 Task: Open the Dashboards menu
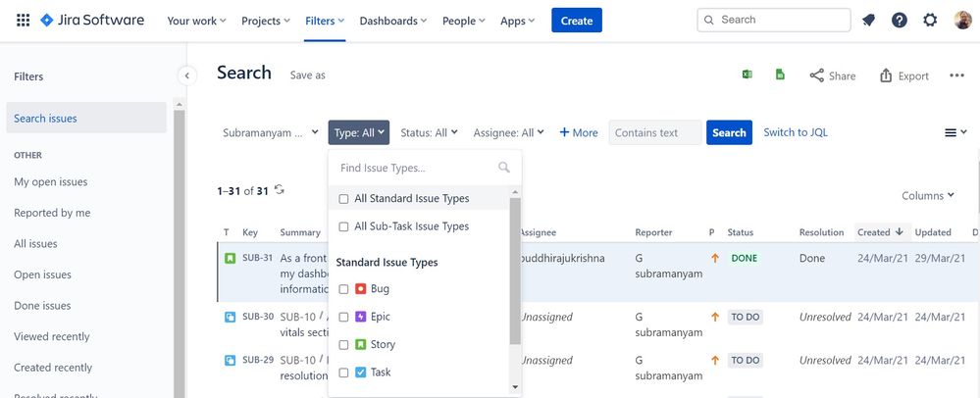click(393, 21)
